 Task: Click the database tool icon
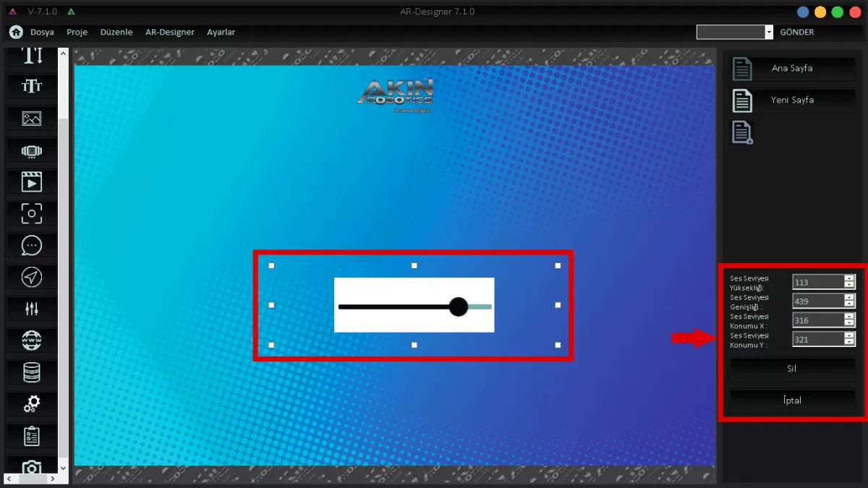(x=32, y=372)
